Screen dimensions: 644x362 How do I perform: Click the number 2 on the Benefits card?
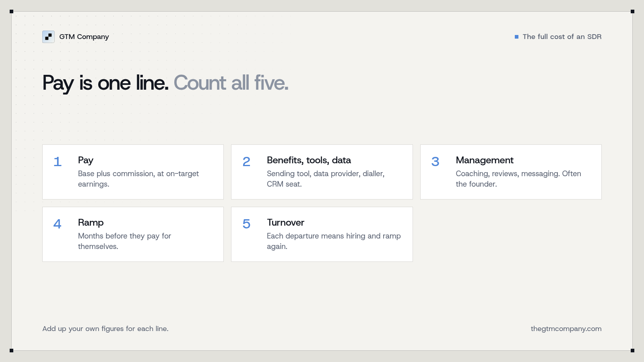pyautogui.click(x=246, y=162)
